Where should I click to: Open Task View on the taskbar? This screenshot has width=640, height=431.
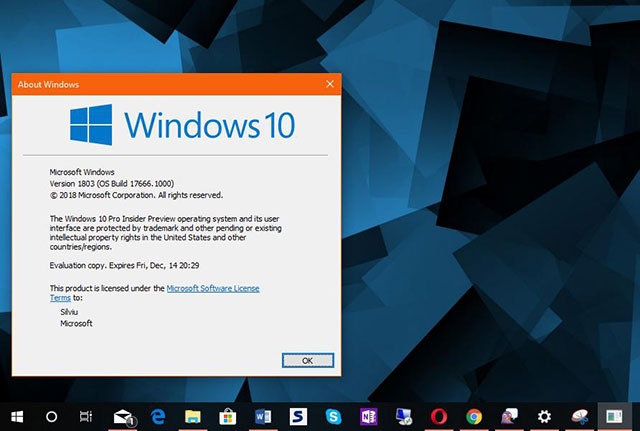pyautogui.click(x=86, y=417)
